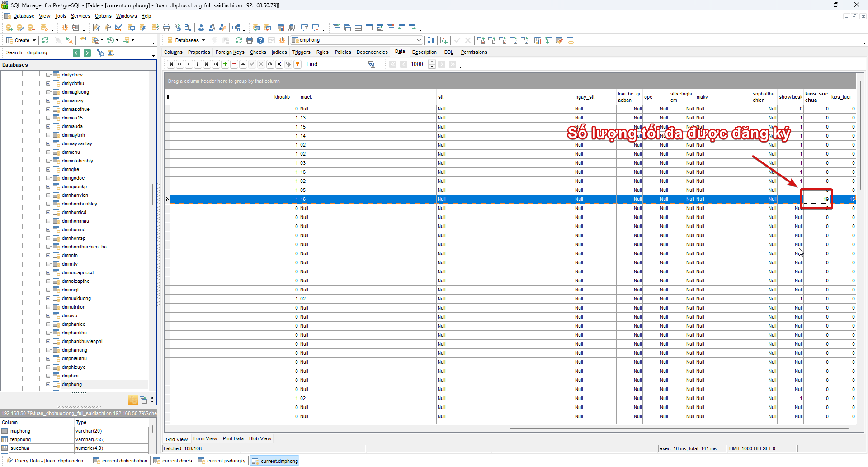The image size is (868, 467).
Task: Switch to Query Data window tab
Action: pos(46,461)
